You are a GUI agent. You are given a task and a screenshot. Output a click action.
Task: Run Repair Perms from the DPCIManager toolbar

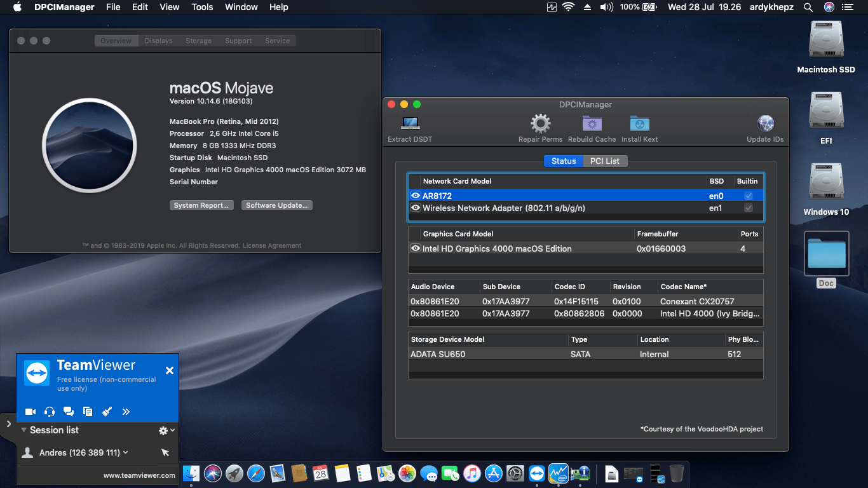(x=540, y=123)
